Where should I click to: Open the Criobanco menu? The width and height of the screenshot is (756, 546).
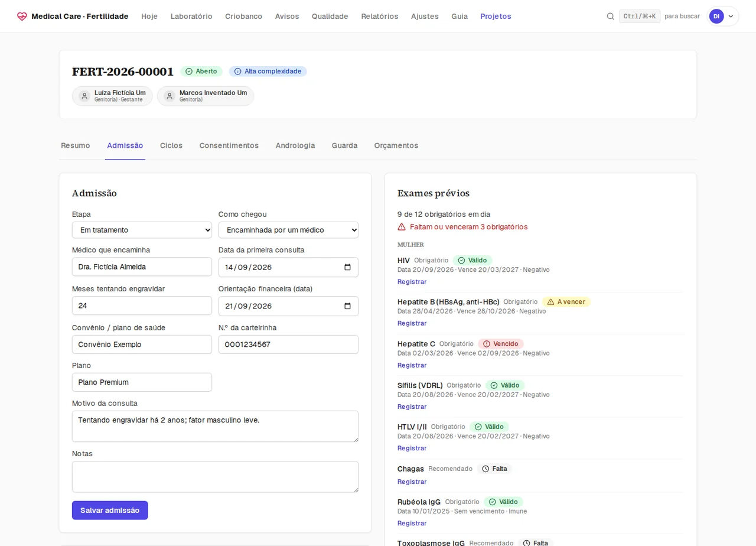coord(243,17)
